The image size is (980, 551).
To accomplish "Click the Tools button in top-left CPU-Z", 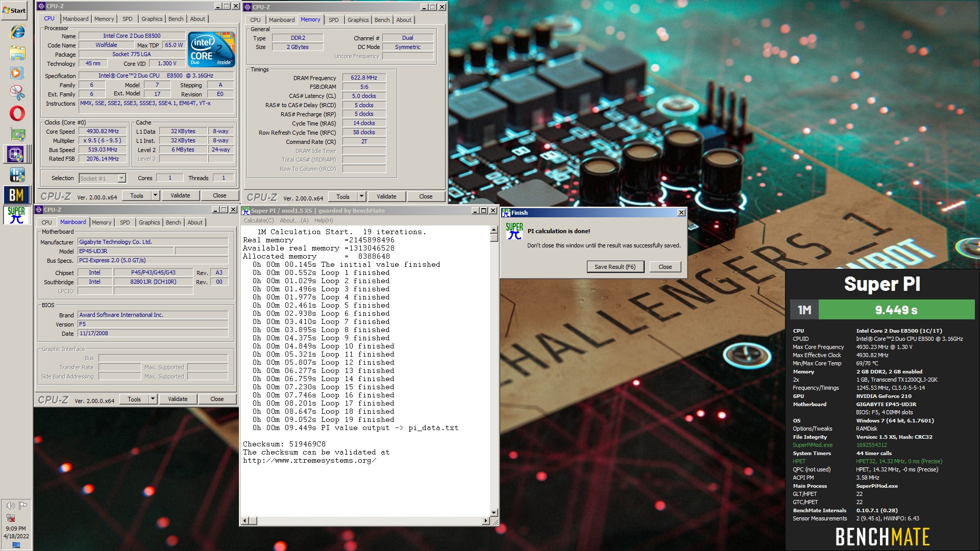I will coord(137,195).
